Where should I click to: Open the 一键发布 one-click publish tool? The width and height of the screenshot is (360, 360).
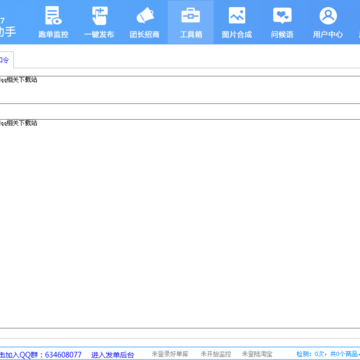click(x=99, y=22)
